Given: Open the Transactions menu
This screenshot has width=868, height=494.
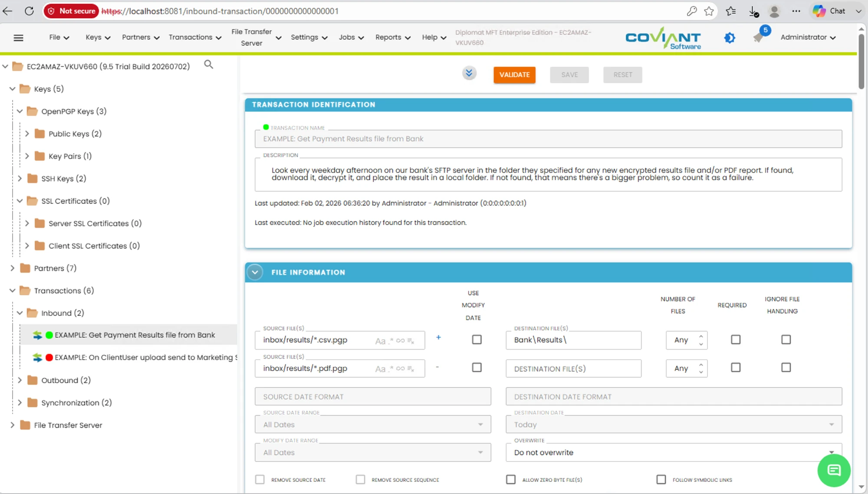Looking at the screenshot, I should tap(195, 37).
